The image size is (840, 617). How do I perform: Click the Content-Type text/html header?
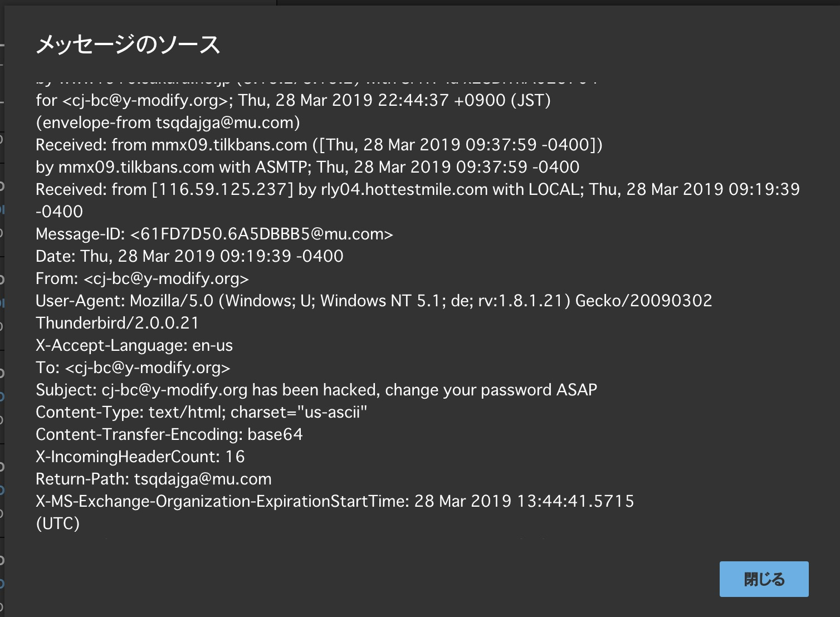[x=202, y=412]
